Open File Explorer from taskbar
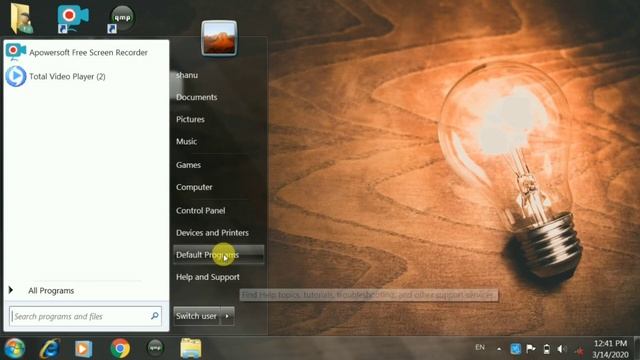Image resolution: width=640 pixels, height=360 pixels. click(191, 348)
